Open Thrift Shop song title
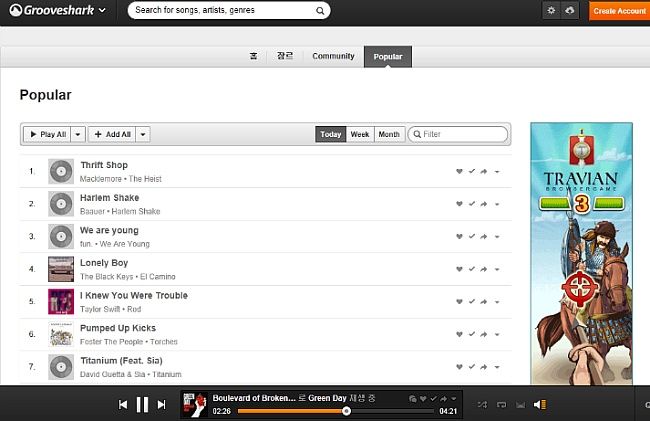 coord(104,165)
